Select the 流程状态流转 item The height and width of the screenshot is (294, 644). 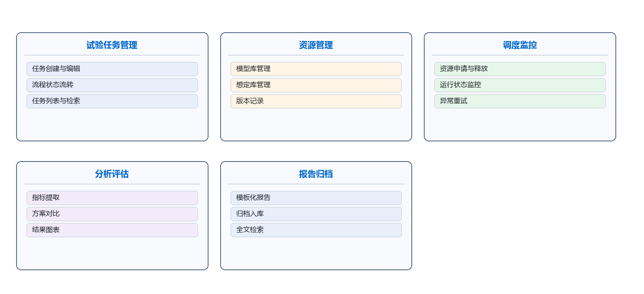click(x=112, y=85)
